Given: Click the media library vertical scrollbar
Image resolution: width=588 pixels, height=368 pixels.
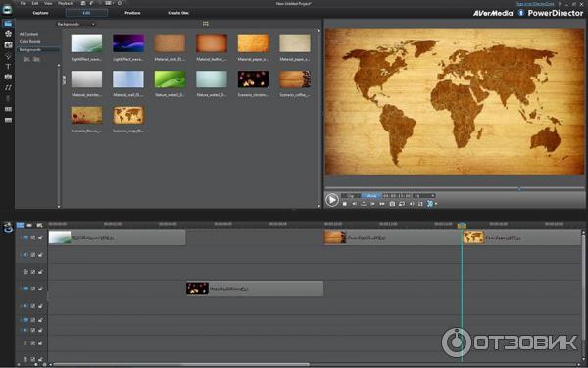Looking at the screenshot, I should (319, 118).
